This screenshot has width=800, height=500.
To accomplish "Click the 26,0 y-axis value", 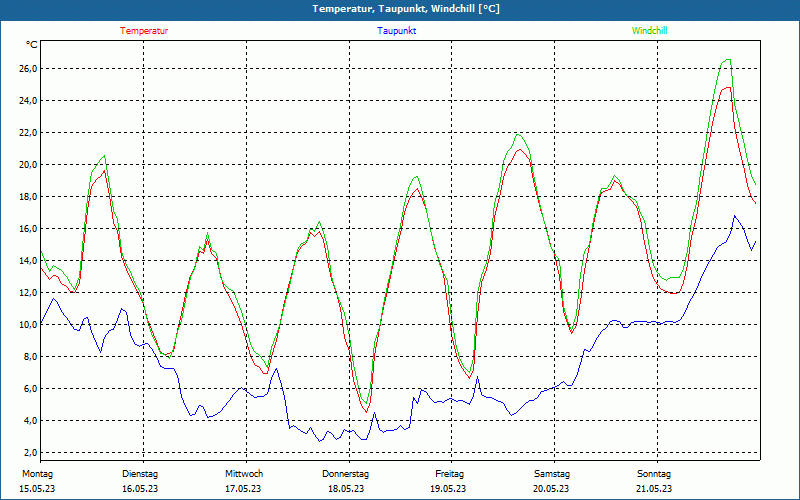I will point(29,68).
